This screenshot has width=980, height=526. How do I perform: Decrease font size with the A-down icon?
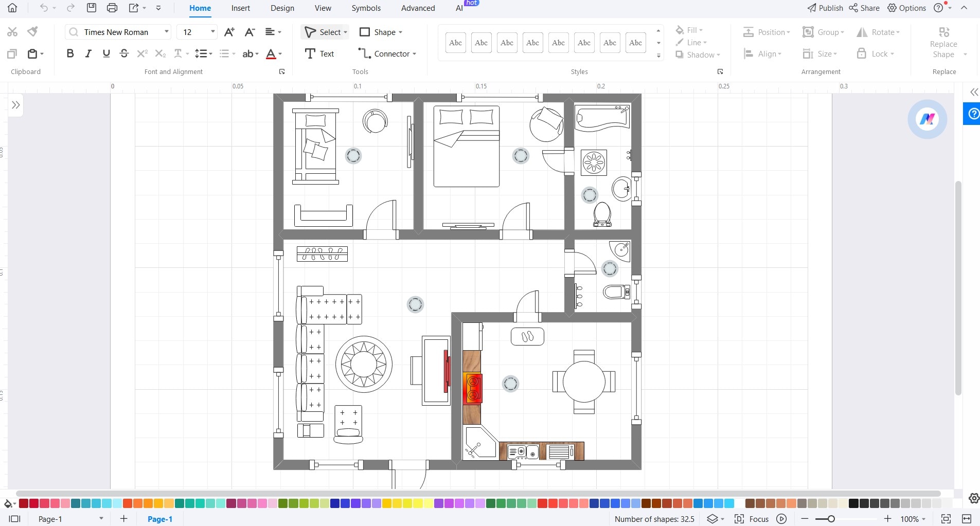(250, 32)
